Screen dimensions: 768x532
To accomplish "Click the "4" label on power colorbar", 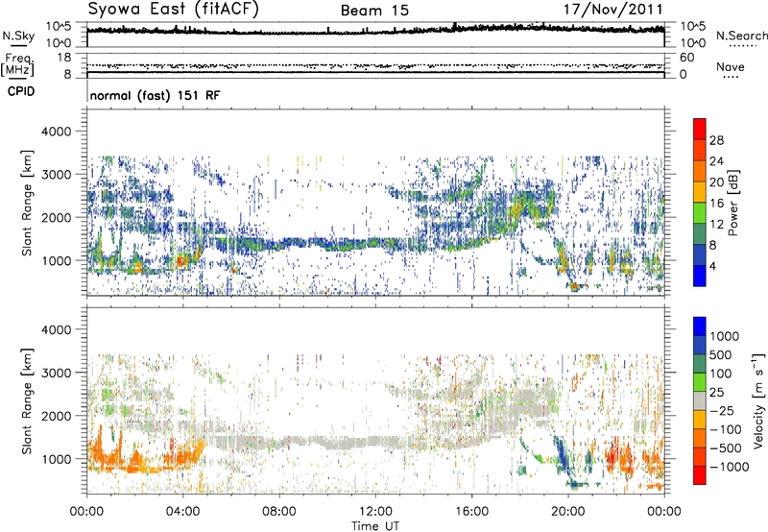I will point(712,266).
